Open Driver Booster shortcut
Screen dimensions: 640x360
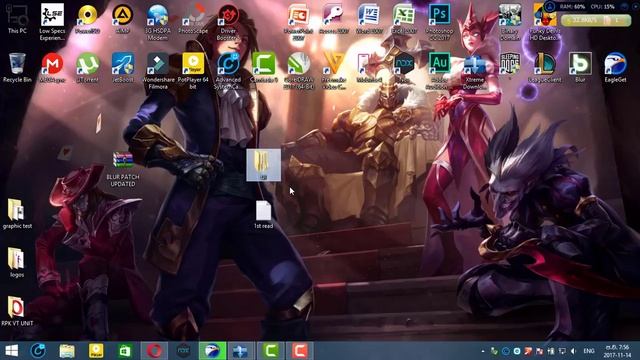tap(228, 22)
